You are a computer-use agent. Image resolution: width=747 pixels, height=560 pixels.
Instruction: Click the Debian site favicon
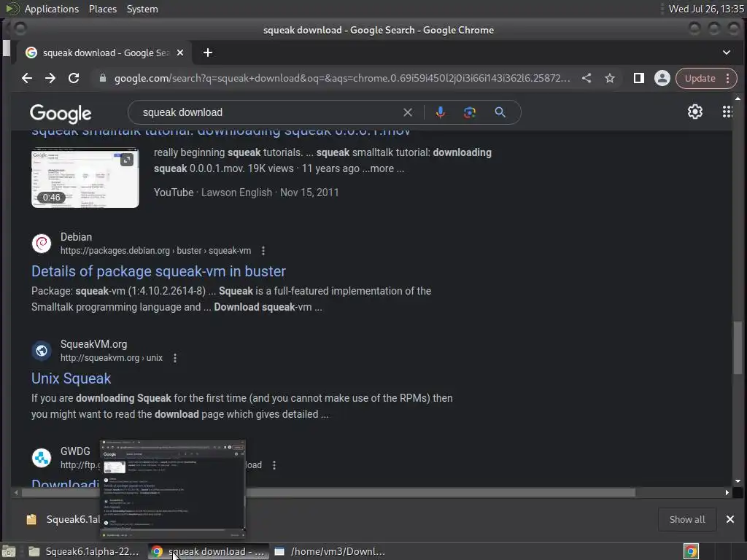pyautogui.click(x=42, y=244)
